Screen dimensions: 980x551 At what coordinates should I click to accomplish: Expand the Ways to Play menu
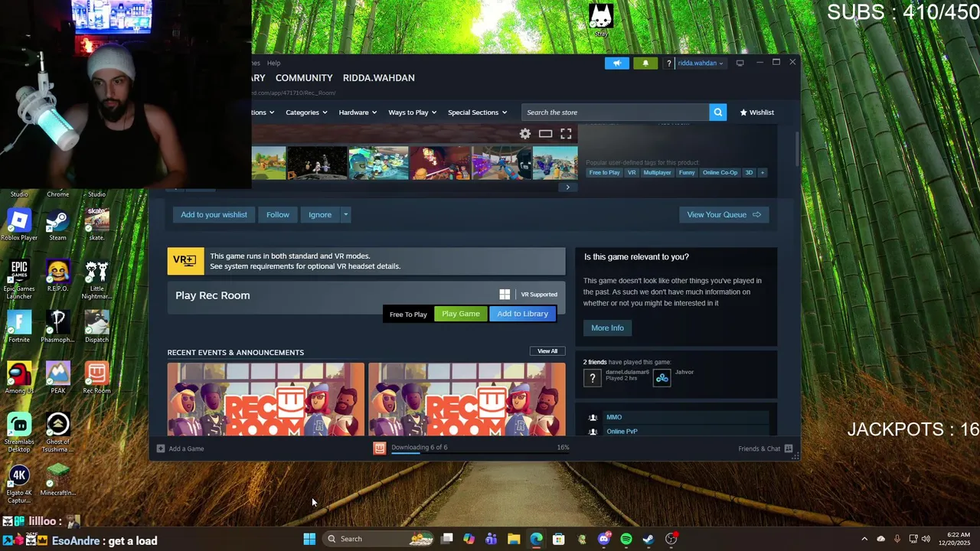point(412,112)
